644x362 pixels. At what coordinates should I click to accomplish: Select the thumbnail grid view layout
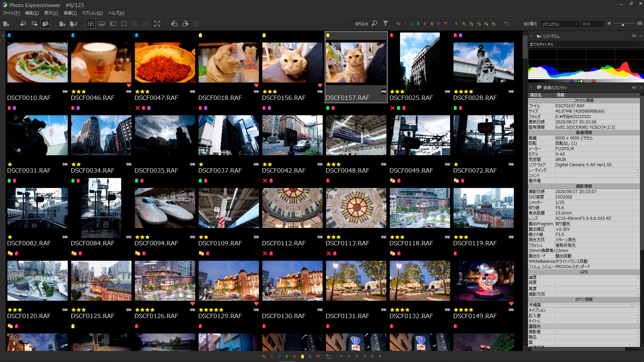pos(91,24)
